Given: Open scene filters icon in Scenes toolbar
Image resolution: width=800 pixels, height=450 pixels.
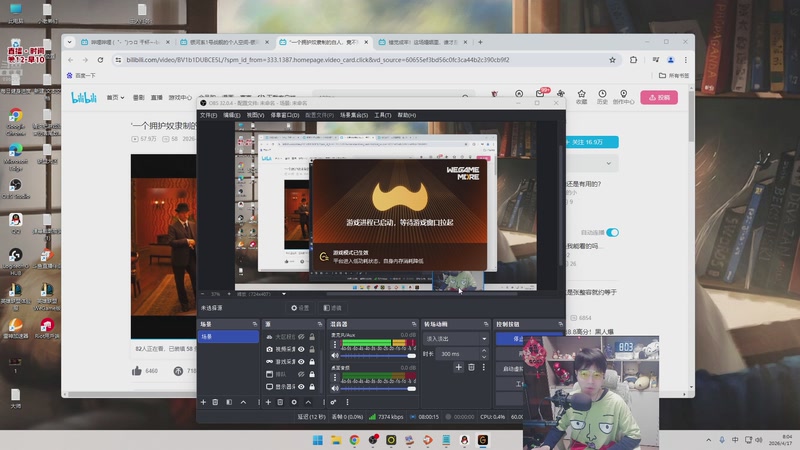Looking at the screenshot, I should [x=229, y=402].
